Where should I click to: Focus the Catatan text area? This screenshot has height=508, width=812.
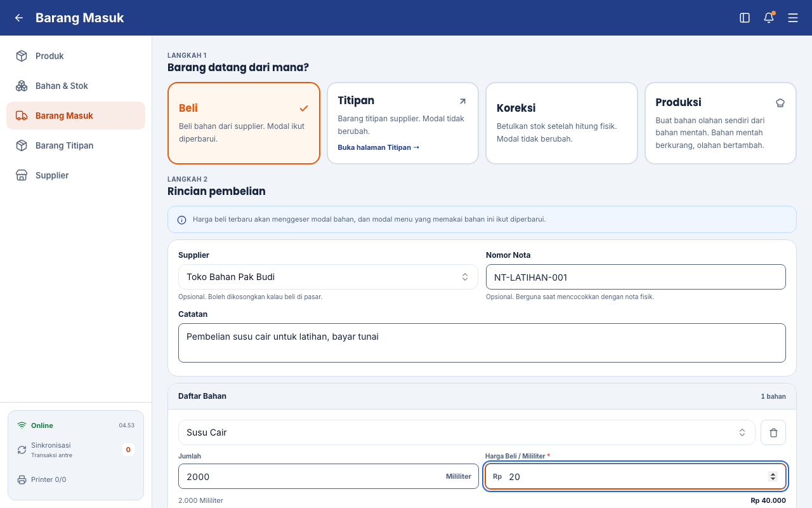[x=482, y=343]
